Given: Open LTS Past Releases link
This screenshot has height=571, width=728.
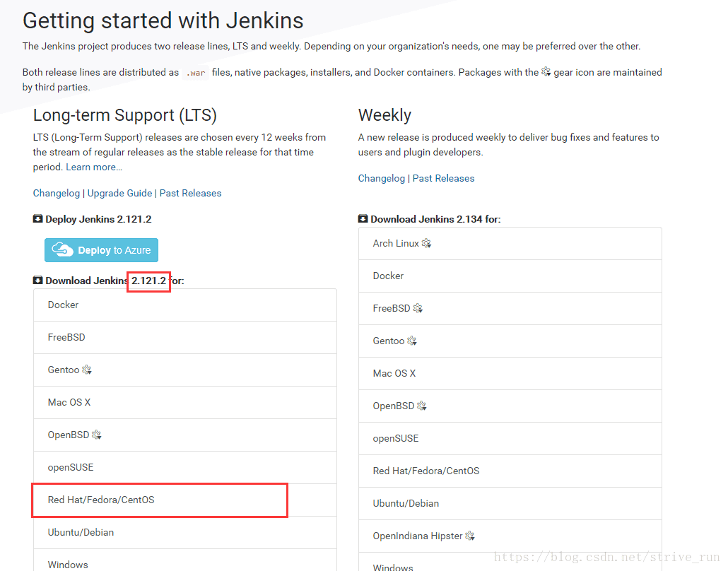Looking at the screenshot, I should pyautogui.click(x=190, y=193).
